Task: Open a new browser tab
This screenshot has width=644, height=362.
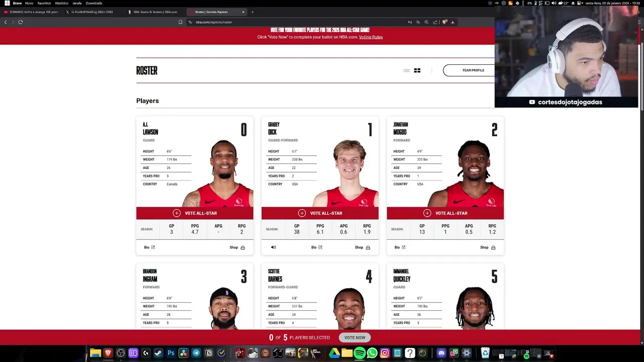Action: click(253, 12)
